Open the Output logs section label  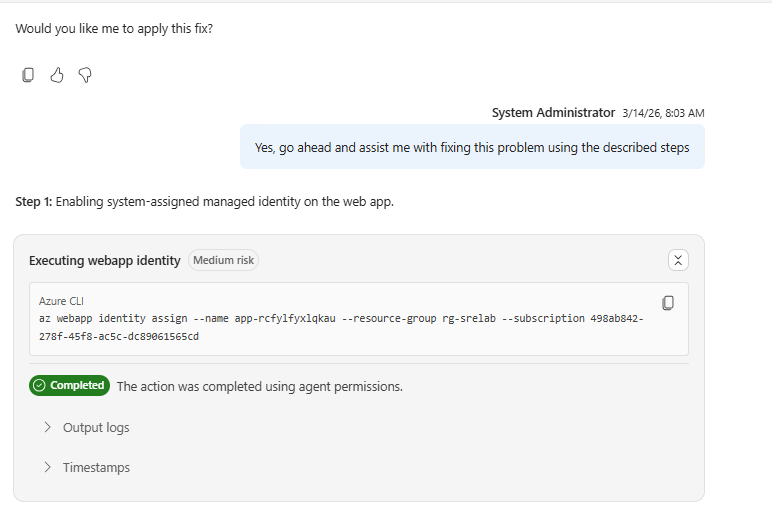pyautogui.click(x=96, y=427)
